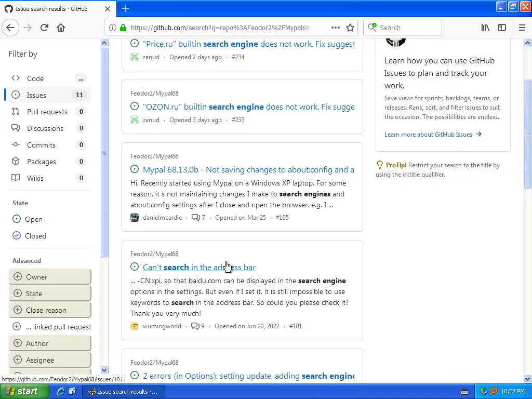Viewport: 532px width, 399px height.
Task: Click the sidebar scroll up arrow
Action: 104,43
